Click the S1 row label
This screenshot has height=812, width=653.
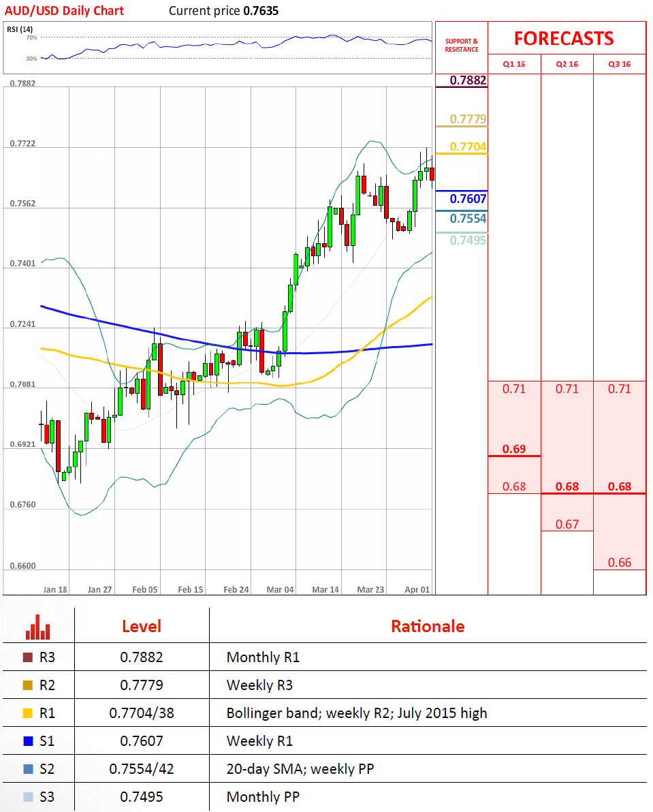[47, 742]
